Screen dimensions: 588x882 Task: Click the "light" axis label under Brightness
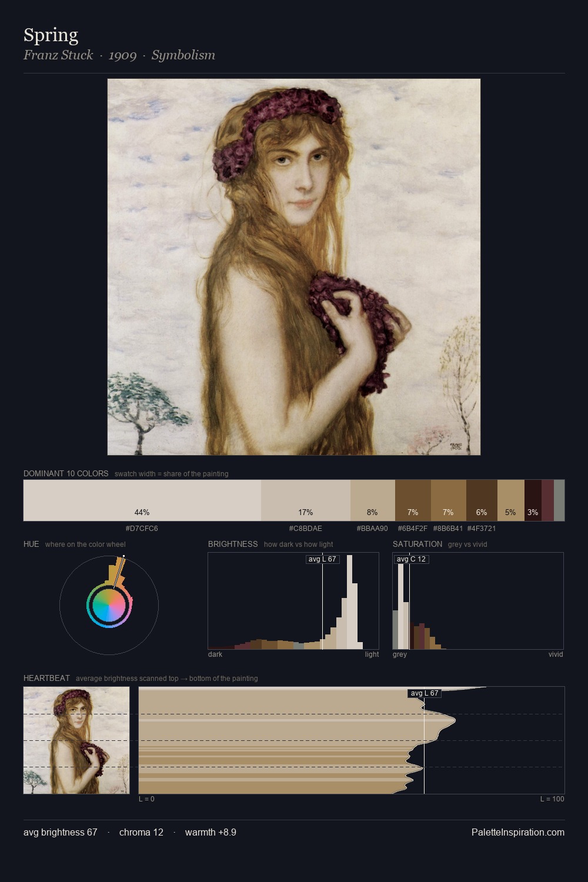[x=372, y=654]
